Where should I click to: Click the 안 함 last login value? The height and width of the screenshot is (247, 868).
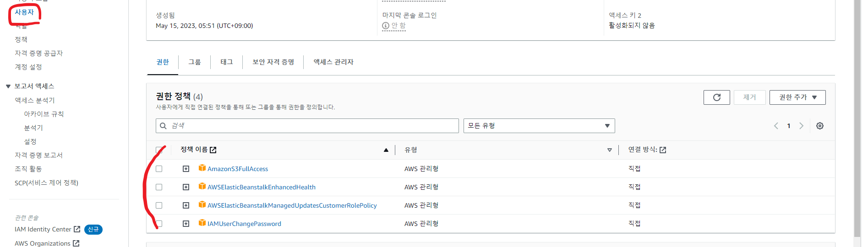pos(399,26)
